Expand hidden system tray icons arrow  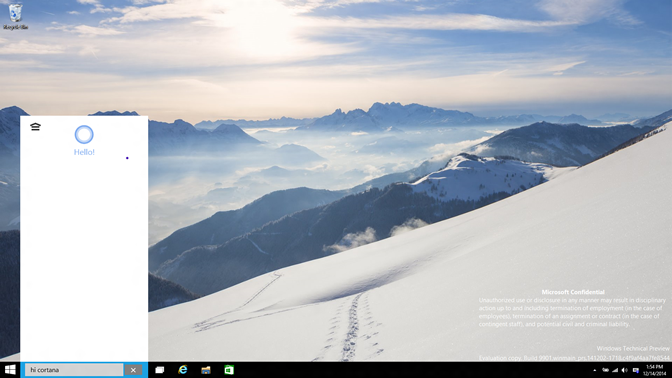pyautogui.click(x=594, y=370)
